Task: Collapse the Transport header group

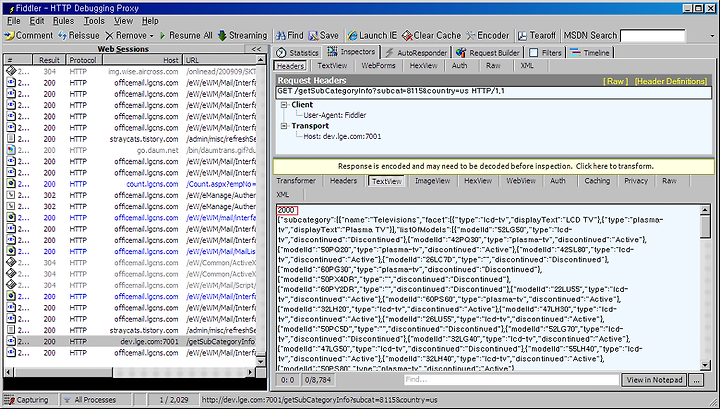Action: coord(284,126)
